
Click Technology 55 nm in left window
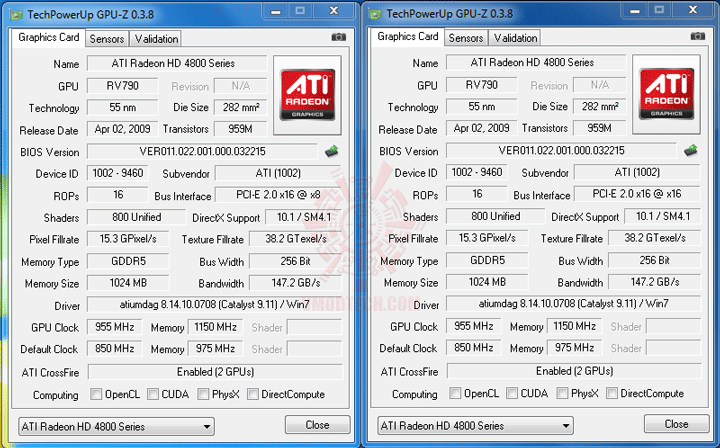point(123,107)
